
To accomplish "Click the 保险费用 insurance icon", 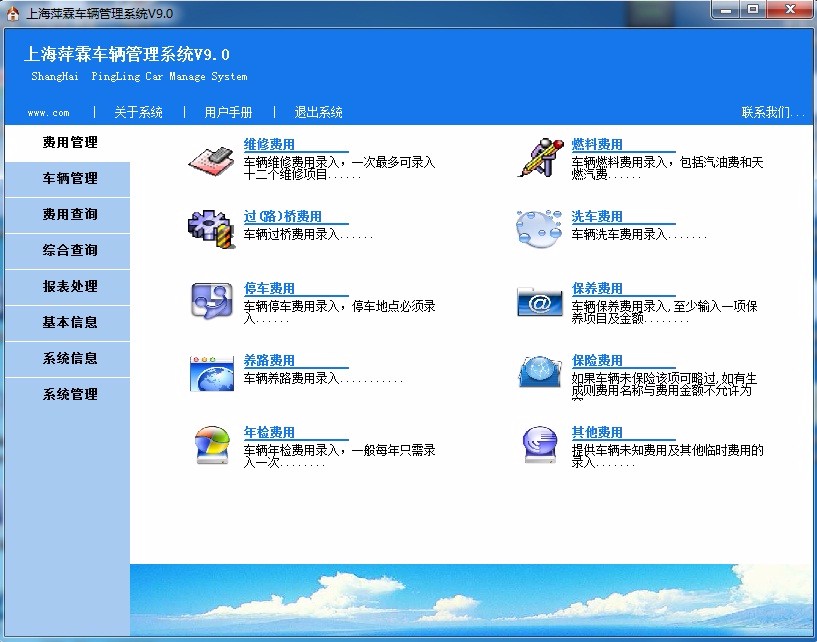I will tap(538, 372).
